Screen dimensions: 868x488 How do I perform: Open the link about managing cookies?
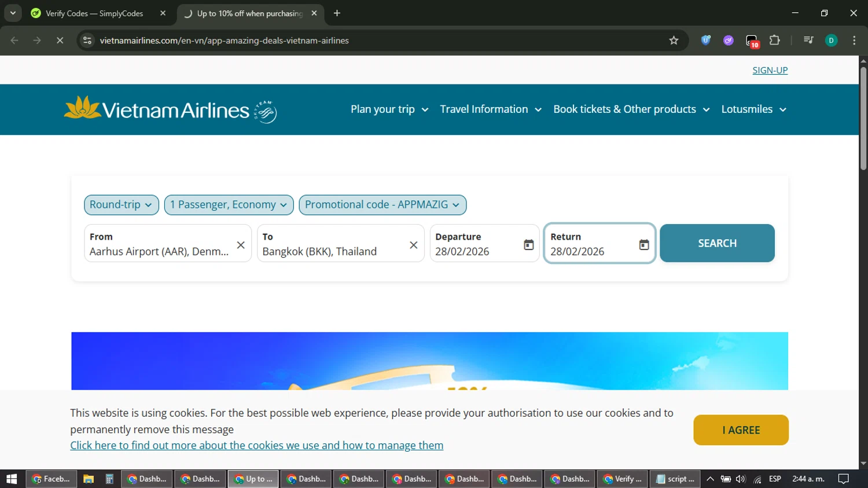pyautogui.click(x=257, y=445)
